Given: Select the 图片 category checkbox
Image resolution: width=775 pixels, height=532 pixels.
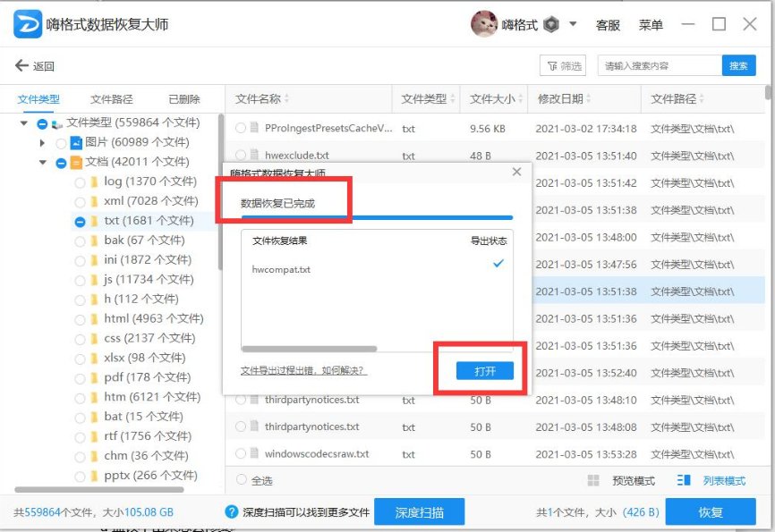Looking at the screenshot, I should 61,143.
